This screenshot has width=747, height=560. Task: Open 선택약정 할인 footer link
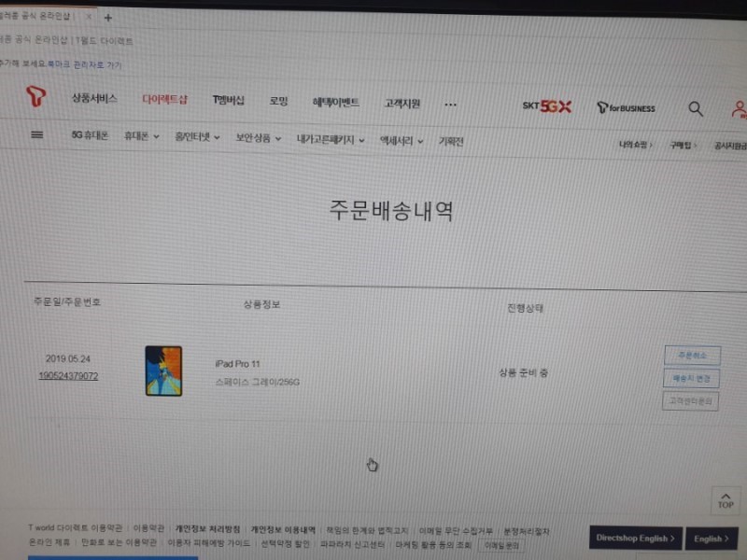[285, 543]
